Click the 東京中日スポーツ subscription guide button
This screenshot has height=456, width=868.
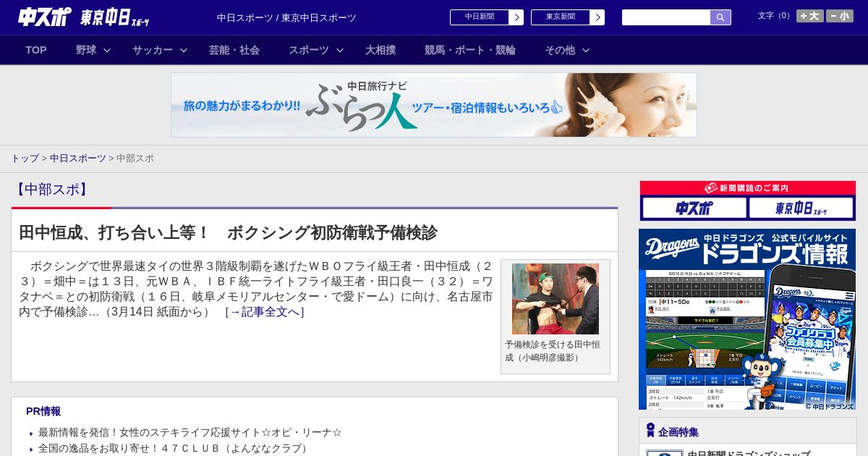(x=801, y=208)
